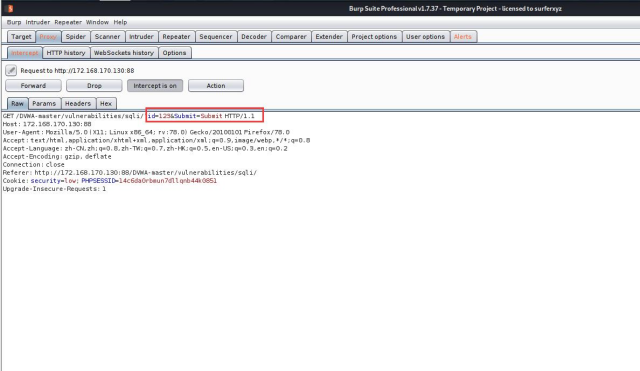This screenshot has width=640, height=371.
Task: Click the Host header line
Action: (x=47, y=124)
